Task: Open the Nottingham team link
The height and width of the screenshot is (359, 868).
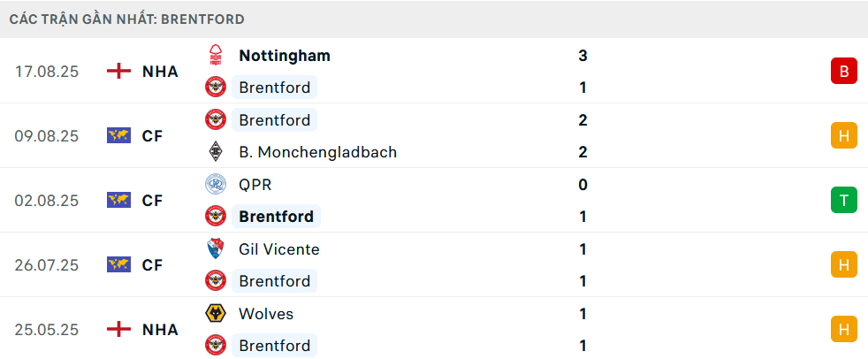Action: [285, 56]
